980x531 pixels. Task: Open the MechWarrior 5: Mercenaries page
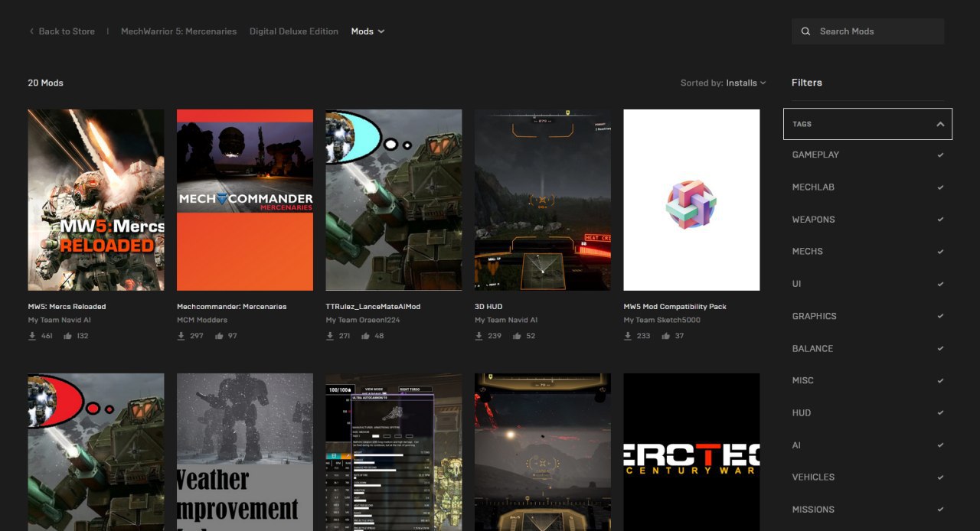coord(178,31)
